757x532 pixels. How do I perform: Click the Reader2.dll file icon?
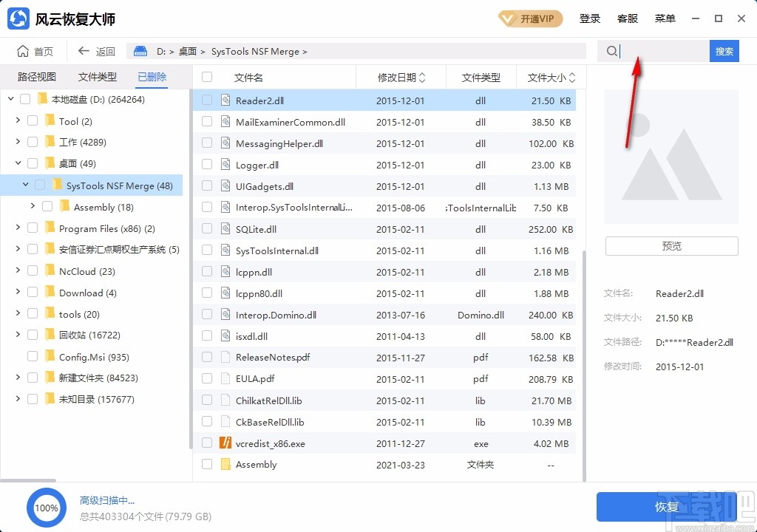click(225, 100)
